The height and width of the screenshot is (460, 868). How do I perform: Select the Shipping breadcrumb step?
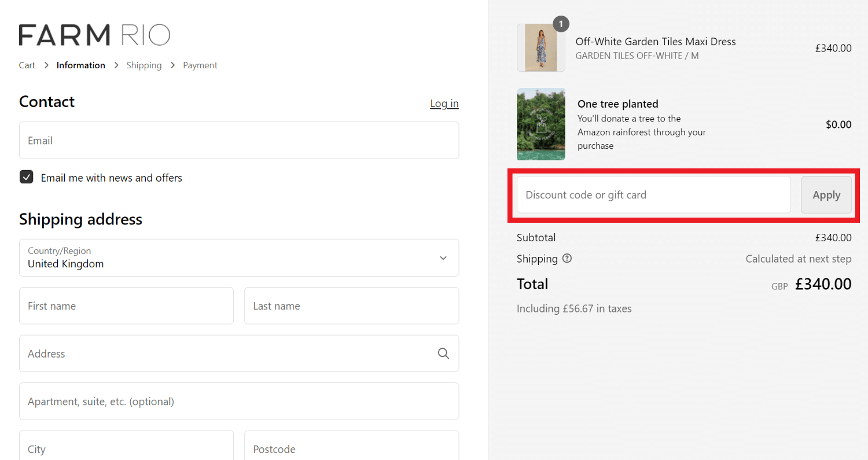(144, 65)
